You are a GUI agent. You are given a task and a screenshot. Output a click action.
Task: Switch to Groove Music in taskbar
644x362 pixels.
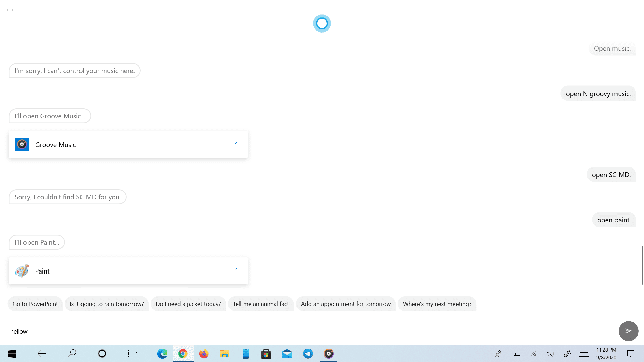[x=329, y=354]
